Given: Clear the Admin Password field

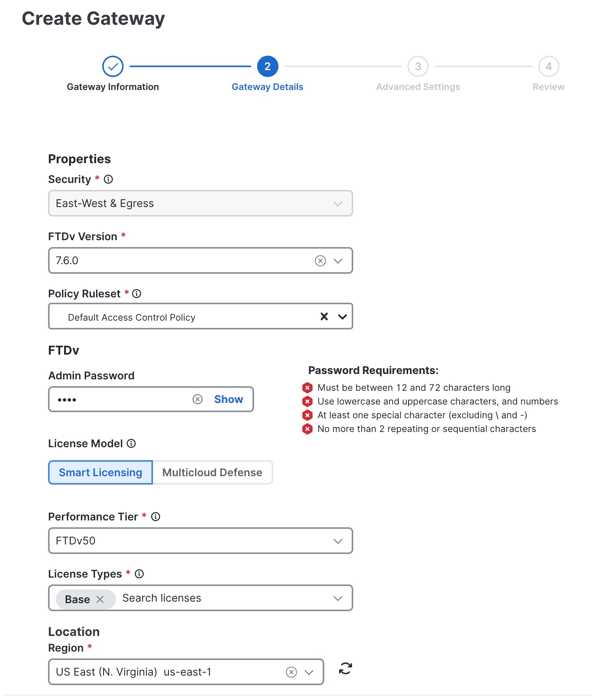Looking at the screenshot, I should 198,399.
